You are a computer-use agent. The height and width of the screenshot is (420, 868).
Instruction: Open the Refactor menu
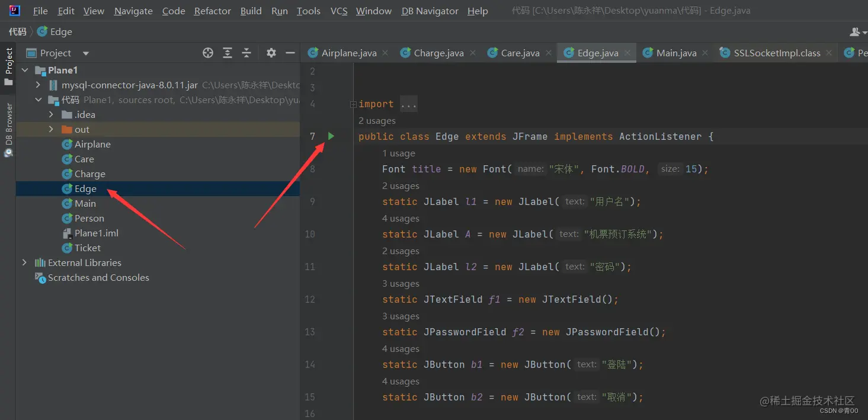(213, 11)
